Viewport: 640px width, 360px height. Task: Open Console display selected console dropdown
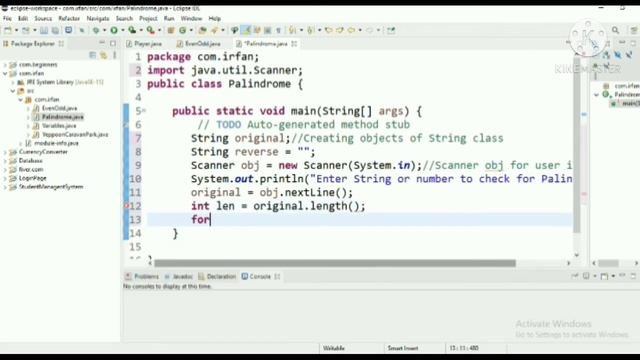pos(595,276)
